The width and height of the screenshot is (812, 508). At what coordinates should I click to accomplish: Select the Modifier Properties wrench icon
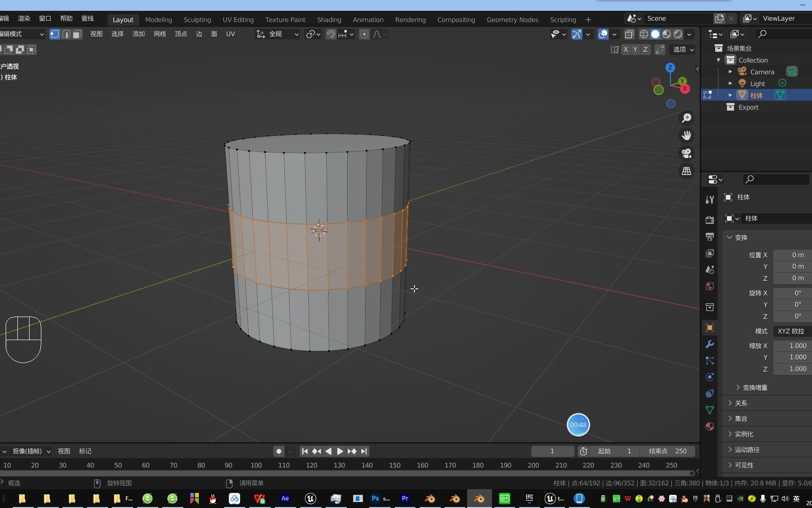(x=710, y=345)
